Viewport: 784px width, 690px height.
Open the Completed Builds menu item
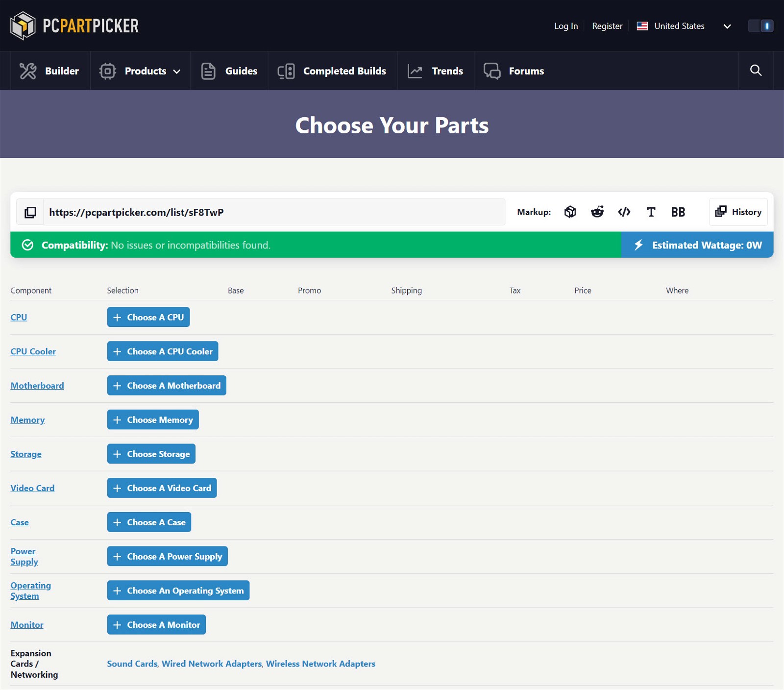pyautogui.click(x=333, y=71)
